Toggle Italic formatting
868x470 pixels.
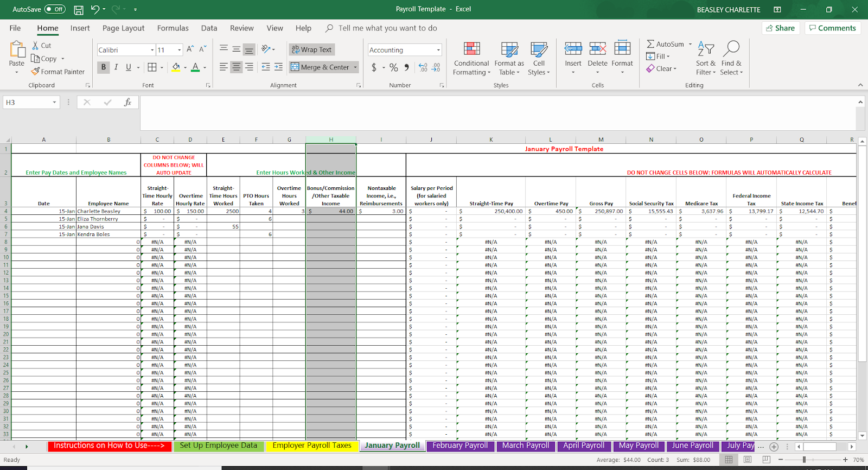116,67
